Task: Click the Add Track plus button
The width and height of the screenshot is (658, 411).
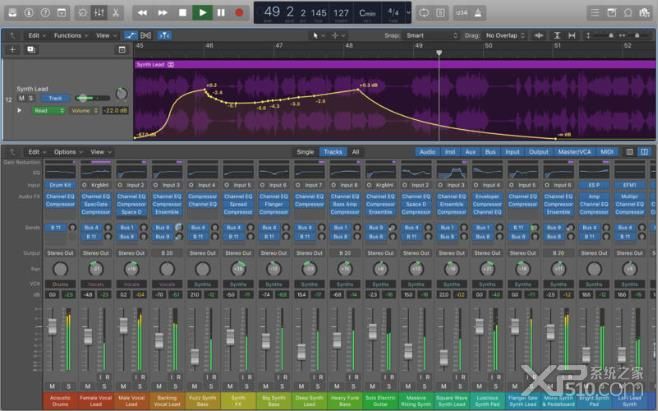Action: point(13,50)
